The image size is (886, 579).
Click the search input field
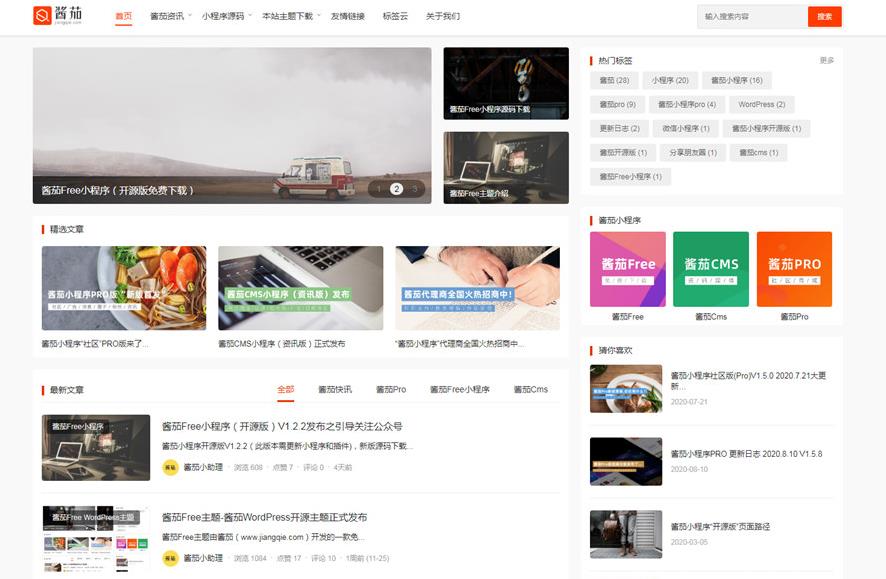(x=745, y=16)
